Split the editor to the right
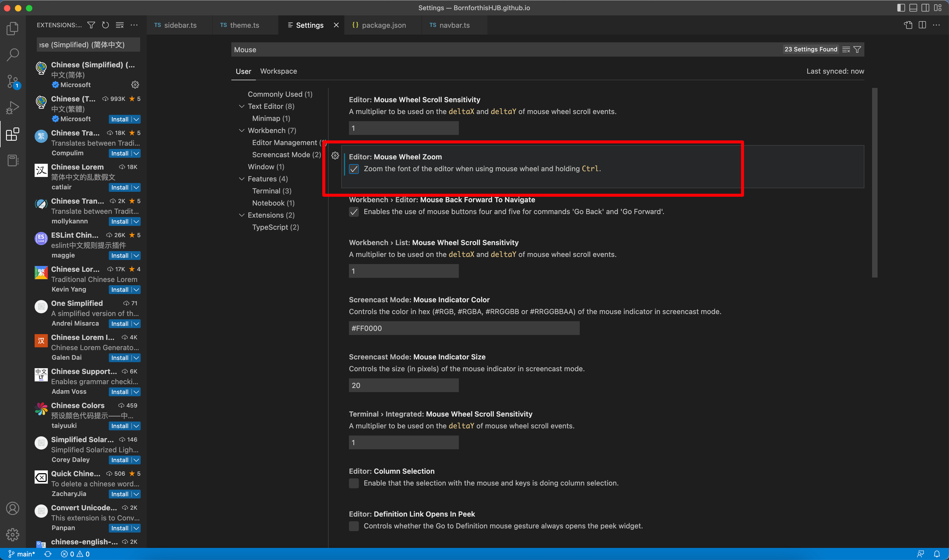The width and height of the screenshot is (949, 560). click(922, 25)
